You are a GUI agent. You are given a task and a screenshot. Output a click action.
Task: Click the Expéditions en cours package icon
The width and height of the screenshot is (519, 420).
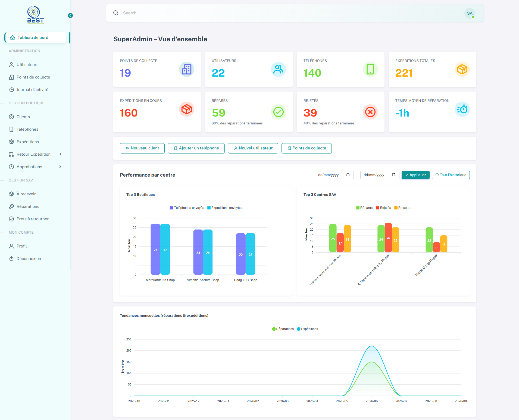coord(187,109)
